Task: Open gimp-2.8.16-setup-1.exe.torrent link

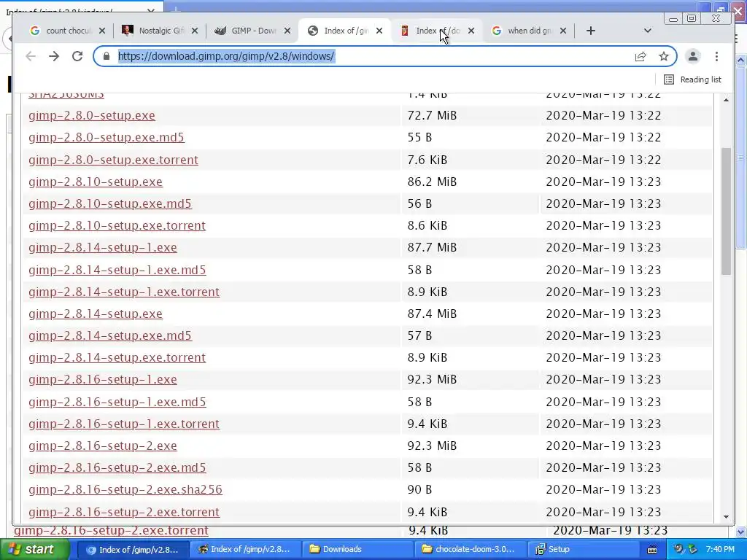Action: tap(124, 424)
